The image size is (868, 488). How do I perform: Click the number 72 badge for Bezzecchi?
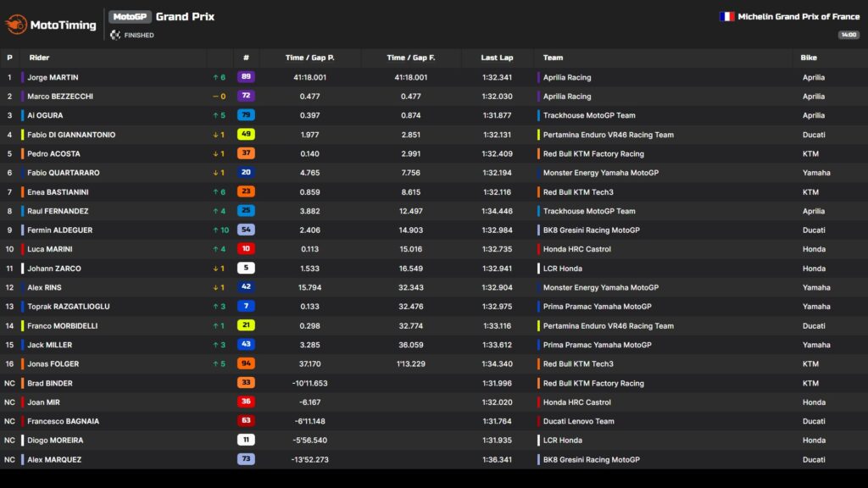246,96
